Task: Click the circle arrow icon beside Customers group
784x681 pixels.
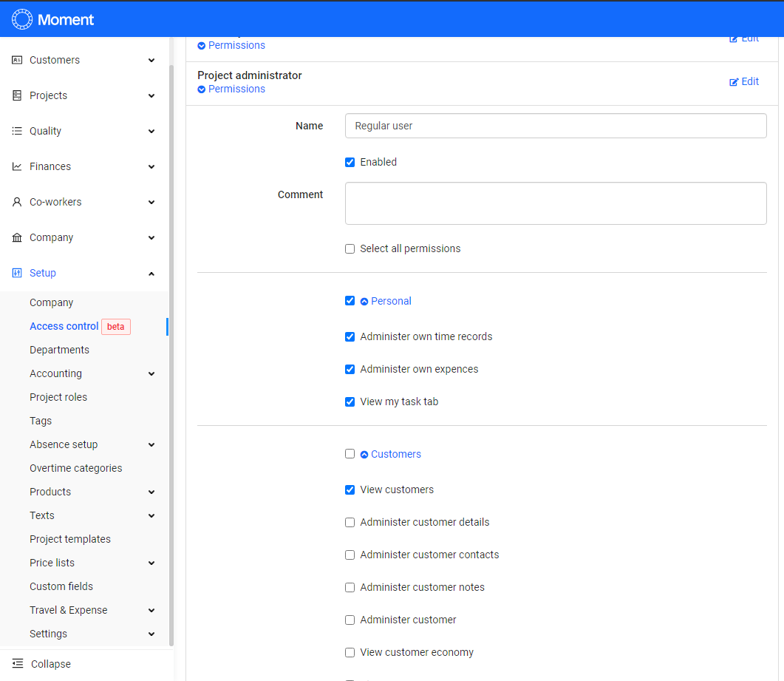Action: pos(364,455)
